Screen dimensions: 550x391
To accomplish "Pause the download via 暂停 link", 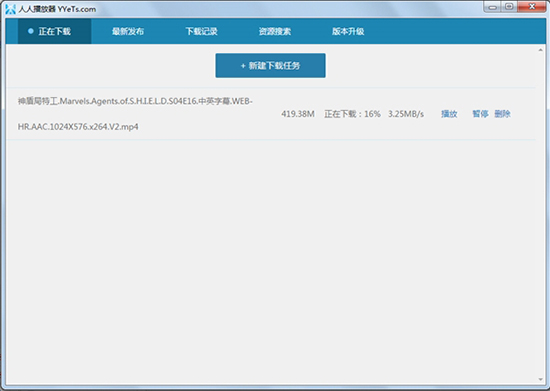I will click(480, 114).
